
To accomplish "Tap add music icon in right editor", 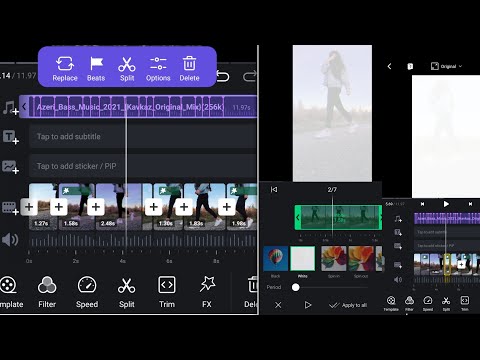I will 398,219.
